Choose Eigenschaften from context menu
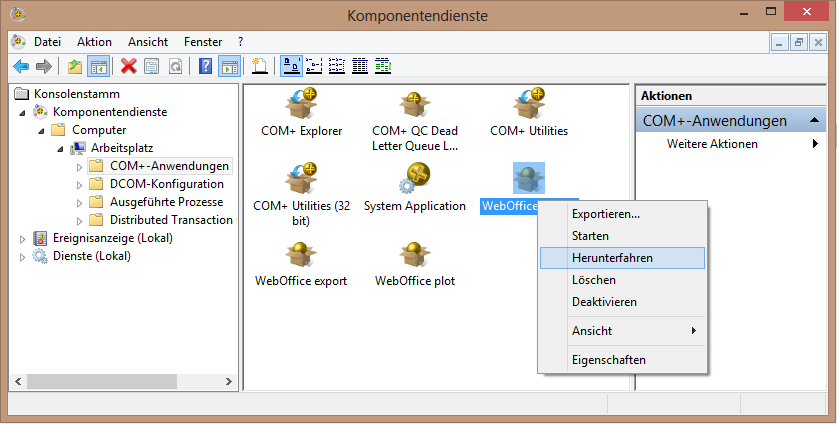Screen dimensions: 837x424 622,360
